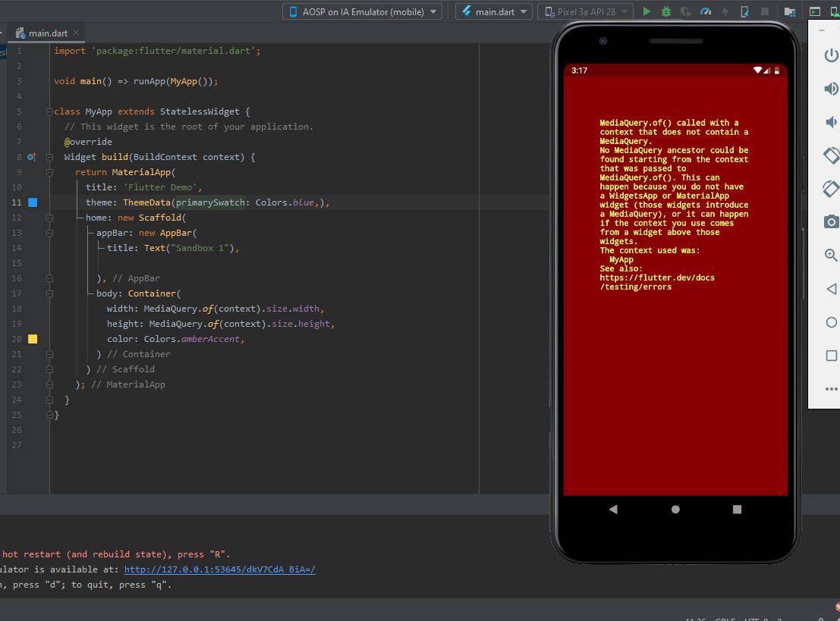The image size is (840, 621).
Task: Tap the phone screen's home navigation button
Action: point(675,509)
